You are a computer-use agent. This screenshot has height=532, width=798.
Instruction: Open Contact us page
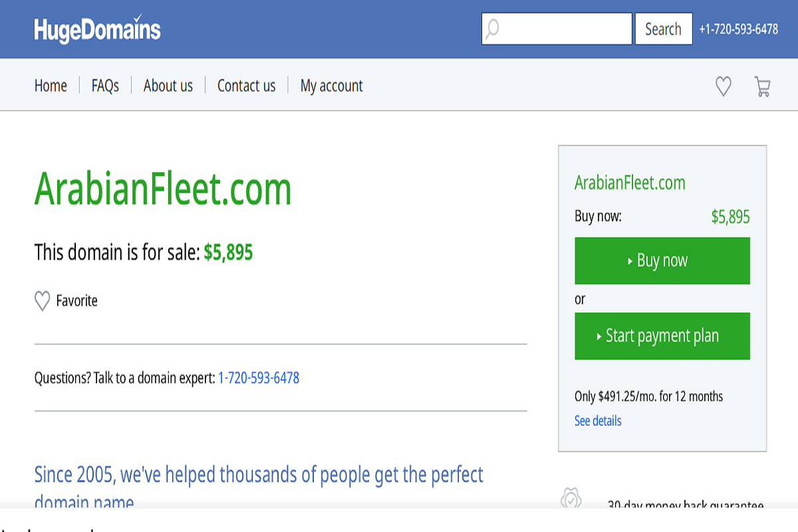click(x=246, y=86)
